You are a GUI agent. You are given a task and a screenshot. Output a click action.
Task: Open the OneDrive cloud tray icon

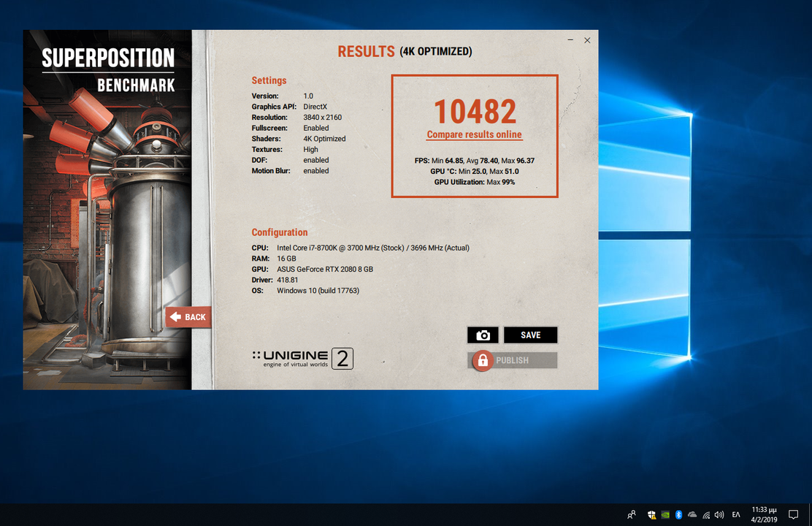click(x=692, y=514)
